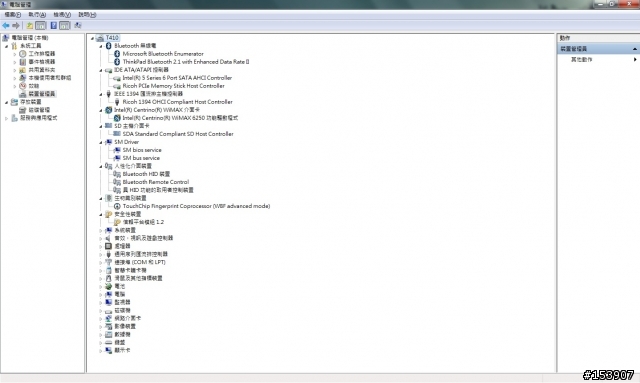Select 裝置管理員 in the left tree
This screenshot has width=640, height=383.
(x=42, y=94)
